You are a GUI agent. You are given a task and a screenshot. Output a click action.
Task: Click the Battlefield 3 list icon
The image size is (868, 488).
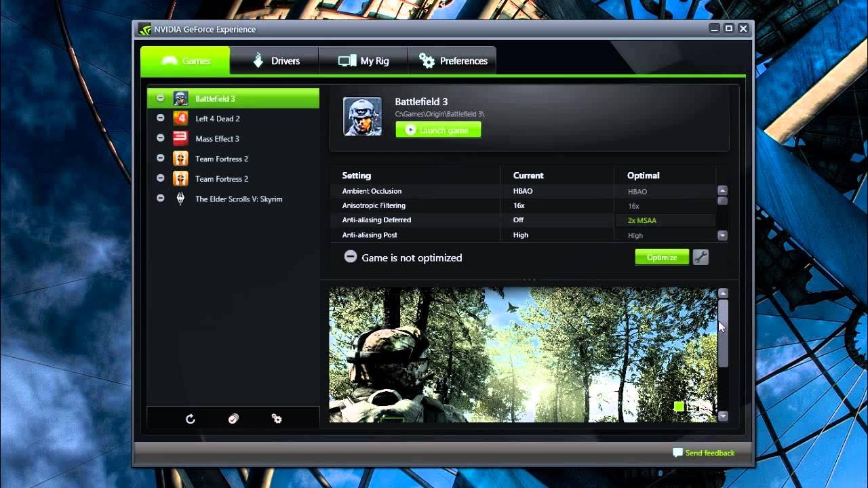tap(180, 98)
